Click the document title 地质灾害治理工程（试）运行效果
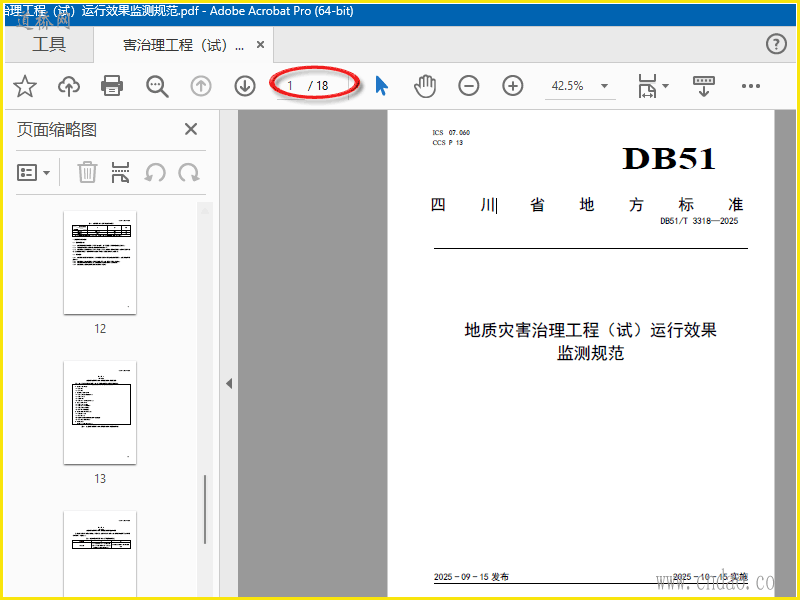The width and height of the screenshot is (800, 600). coord(590,330)
